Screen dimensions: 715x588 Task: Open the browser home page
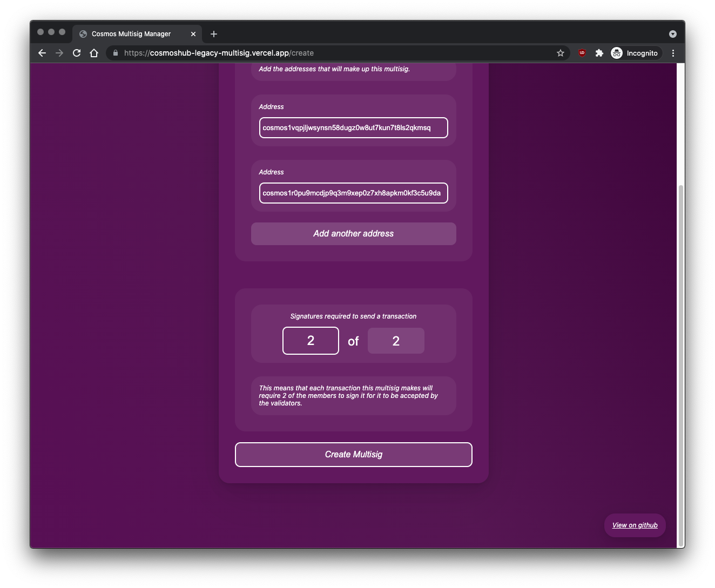tap(94, 53)
